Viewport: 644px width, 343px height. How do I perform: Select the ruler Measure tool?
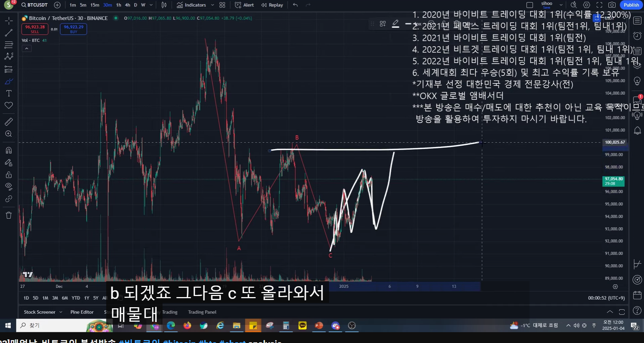(x=9, y=121)
